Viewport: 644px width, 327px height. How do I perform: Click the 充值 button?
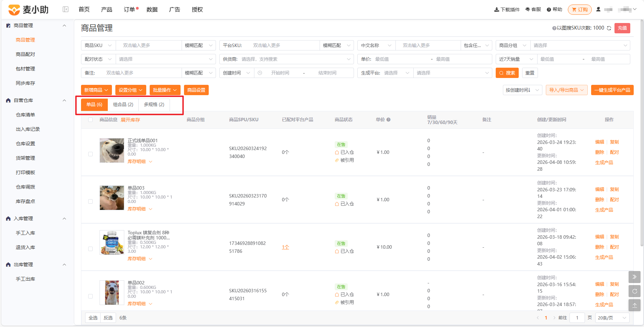tap(622, 28)
